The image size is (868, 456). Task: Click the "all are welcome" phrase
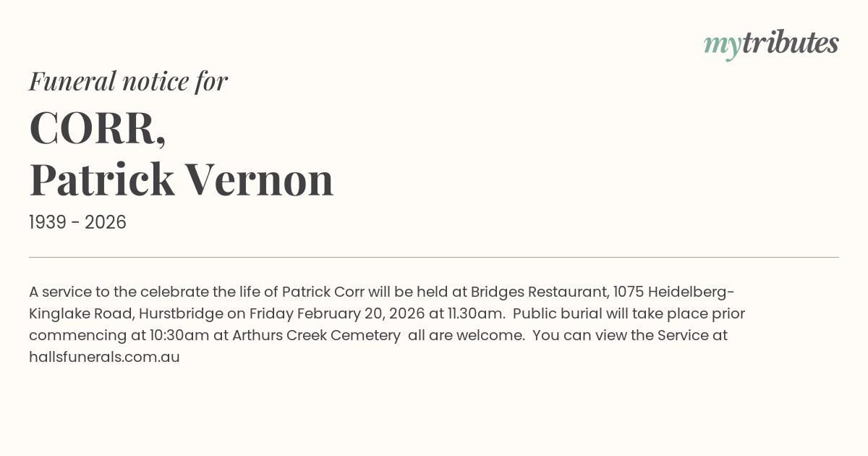[465, 335]
